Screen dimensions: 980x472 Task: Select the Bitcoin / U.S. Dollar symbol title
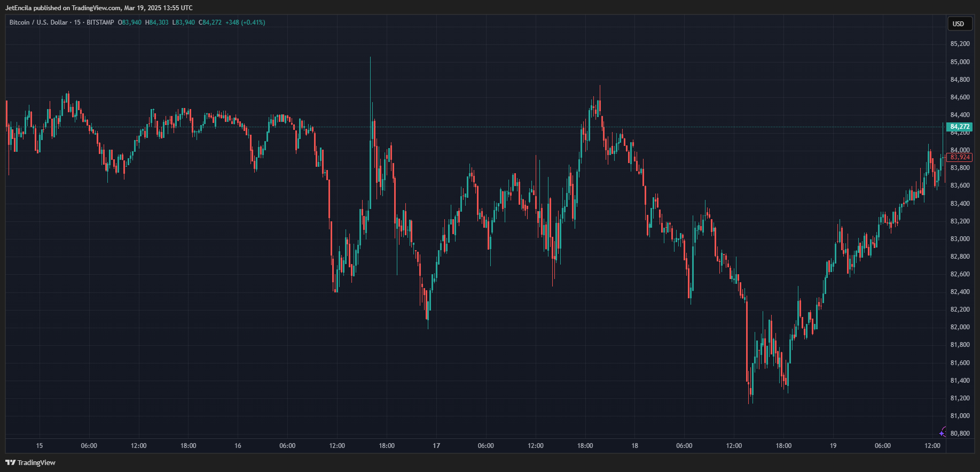point(38,22)
